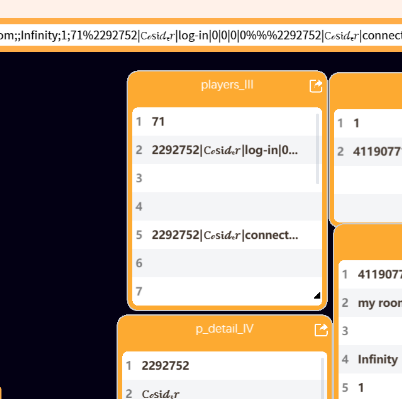Click the players_III list scrollbar
The width and height of the screenshot is (402, 399).
click(x=317, y=149)
